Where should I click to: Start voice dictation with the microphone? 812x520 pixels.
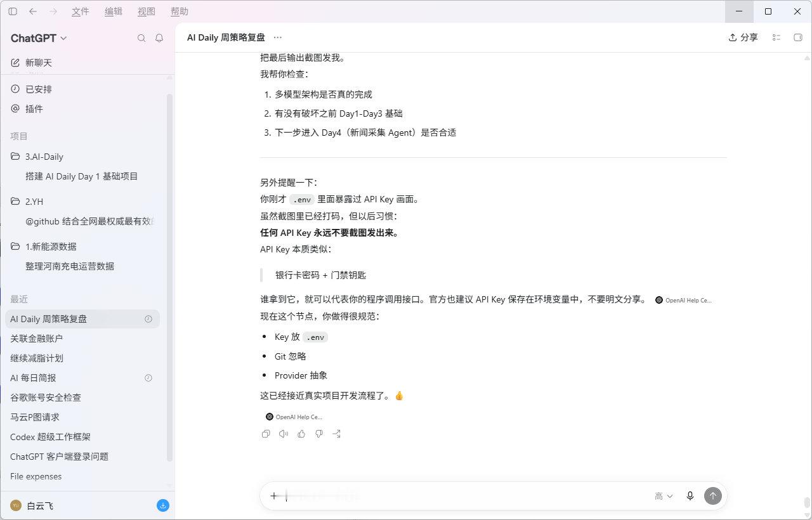pyautogui.click(x=690, y=496)
